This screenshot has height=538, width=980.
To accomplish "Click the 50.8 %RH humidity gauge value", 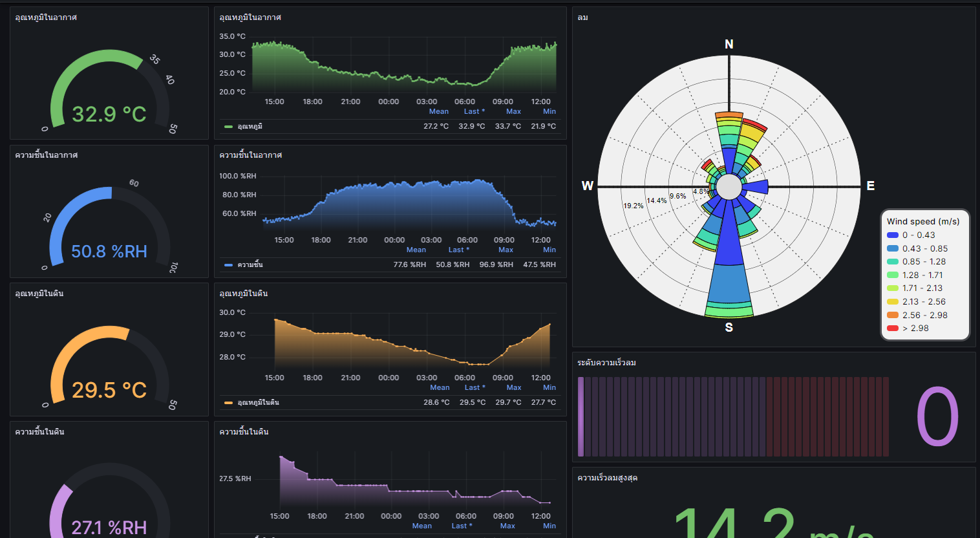I will (109, 252).
